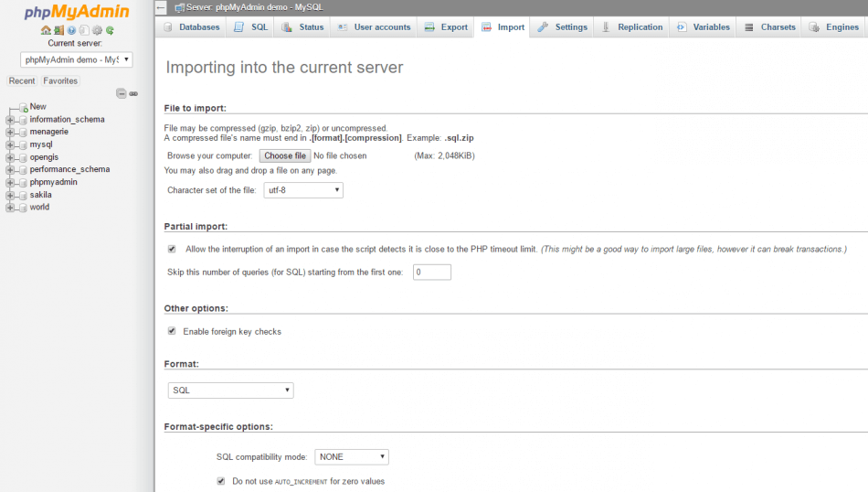Click the Charsets tab's list icon
The image size is (868, 492).
[749, 27]
